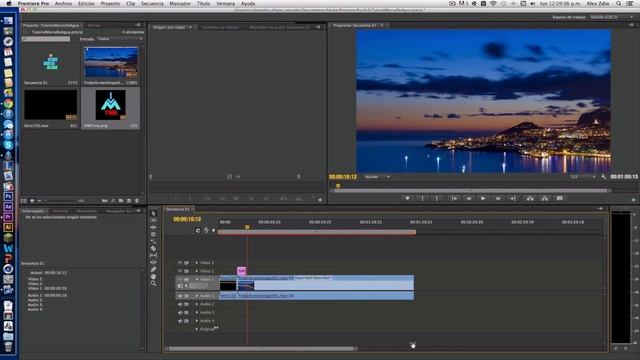Toggle the Video 3 track eye visibility
Viewport: 640px width, 360px height.
180,262
